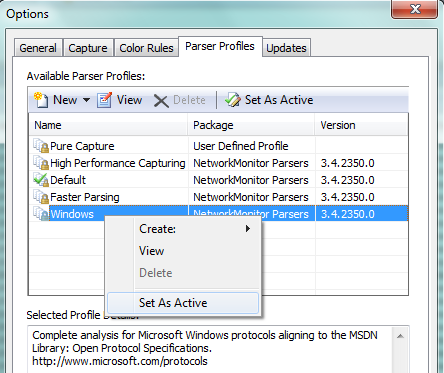Click NetworkMonitor Parsers cell in Default row
This screenshot has height=373, width=444.
[x=251, y=180]
